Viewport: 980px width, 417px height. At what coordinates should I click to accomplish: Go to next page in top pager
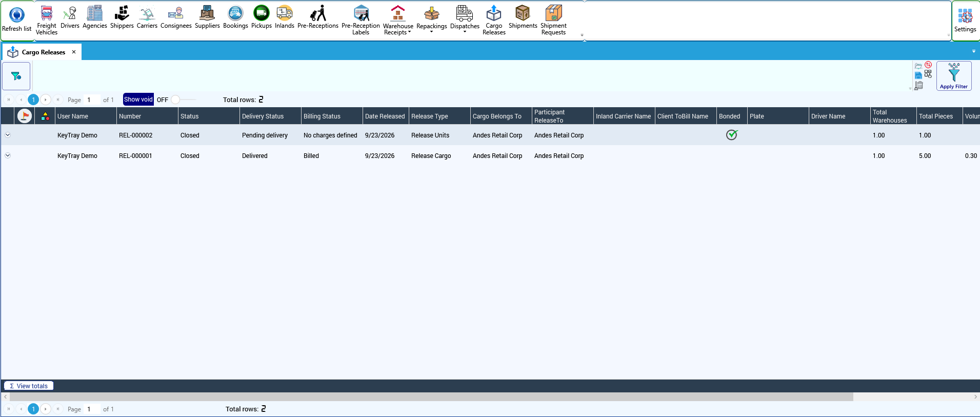pyautogui.click(x=46, y=100)
